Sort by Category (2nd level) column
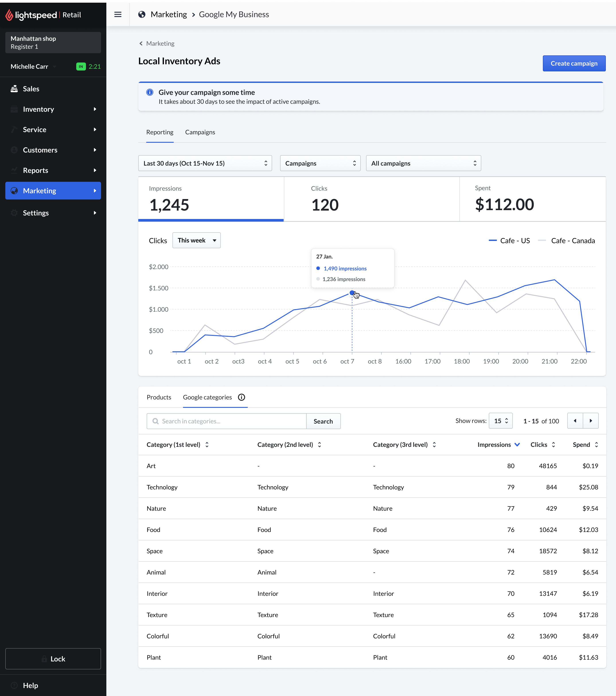This screenshot has height=696, width=616. (320, 445)
